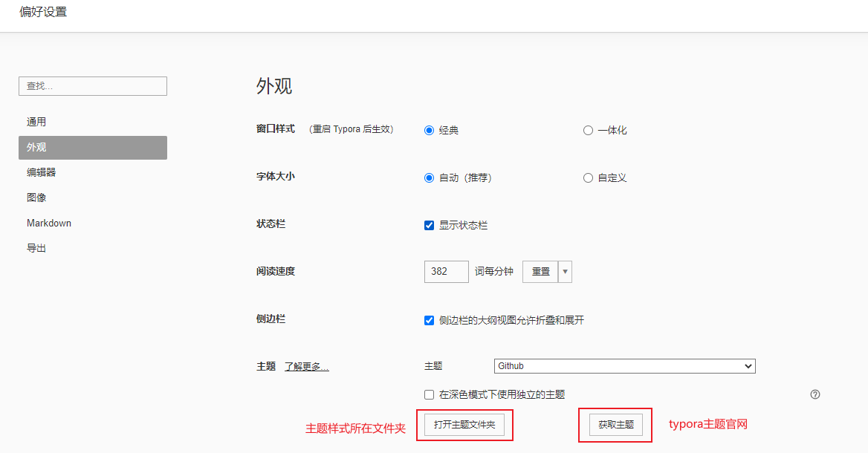Open the 编辑器 settings section

(x=41, y=172)
